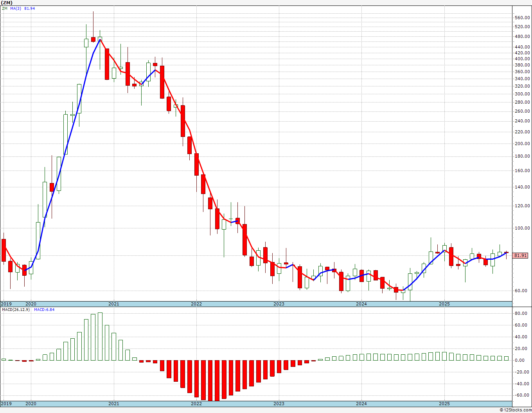Screen dimensions: 532x413
Task: Select 2022 on the price chart time axis
Action: pyautogui.click(x=196, y=304)
